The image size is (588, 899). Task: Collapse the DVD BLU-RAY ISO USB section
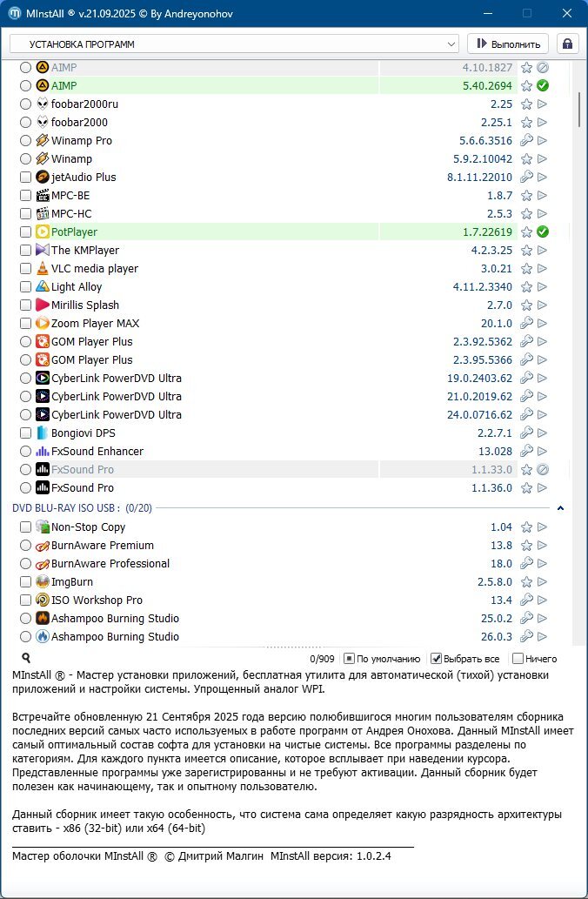click(x=561, y=507)
